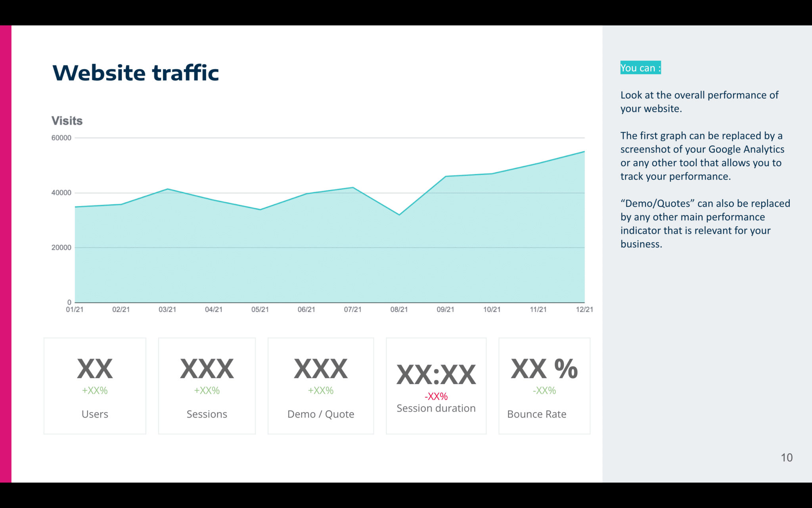Click the "Demo/Quotes" replacement note paragraph
Viewport: 812px width, 508px height.
click(705, 223)
